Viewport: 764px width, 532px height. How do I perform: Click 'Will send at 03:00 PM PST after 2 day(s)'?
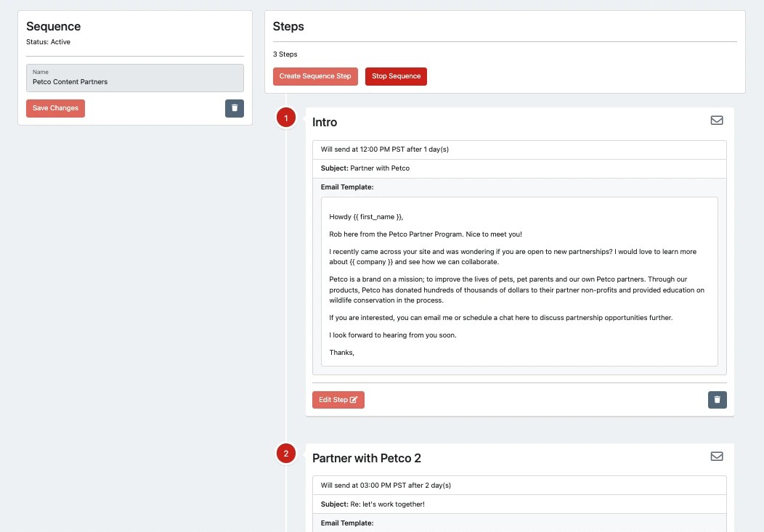(x=386, y=486)
